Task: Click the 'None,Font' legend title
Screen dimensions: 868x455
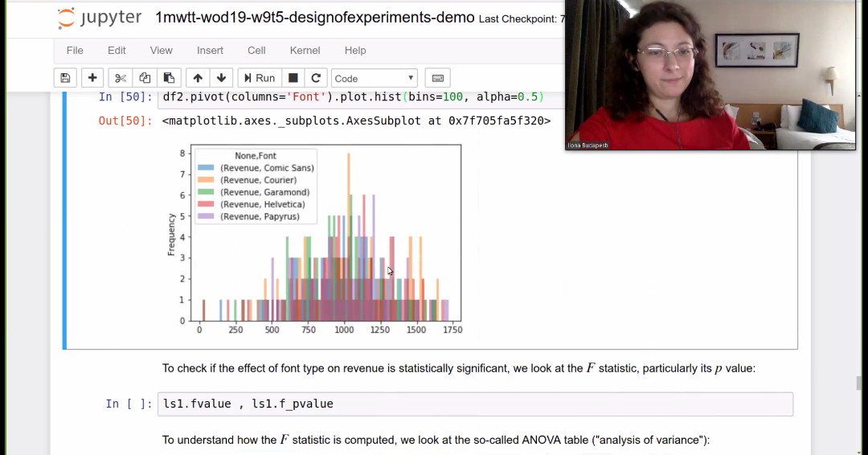Action: click(256, 156)
